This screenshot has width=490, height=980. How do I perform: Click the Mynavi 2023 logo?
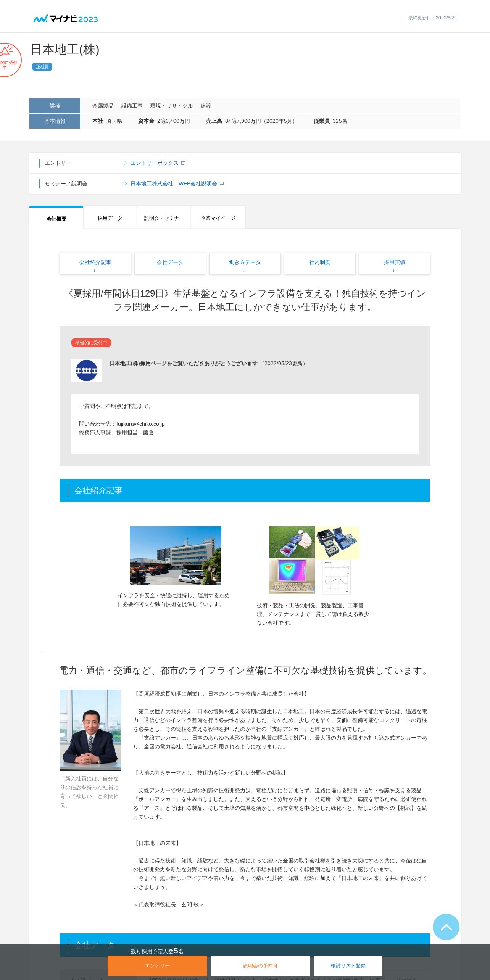pyautogui.click(x=66, y=18)
